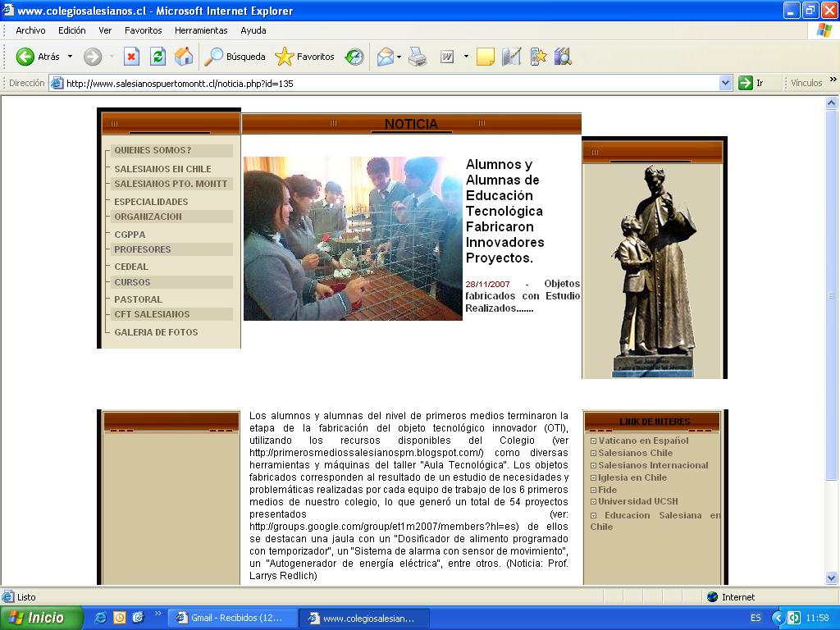Open the Word edit dropdown arrow
The height and width of the screenshot is (630, 840).
pos(466,57)
